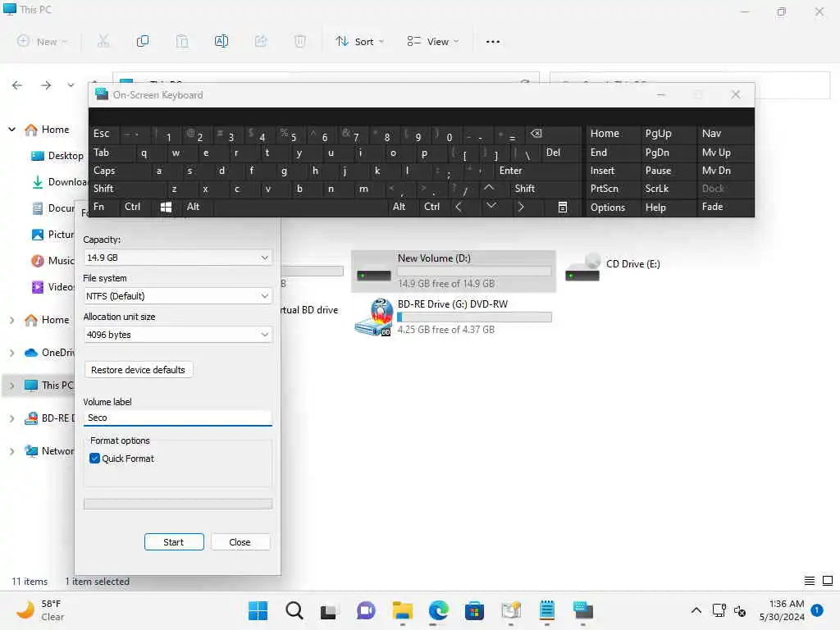Tap the up arrow key on keyboard
The image size is (840, 630).
(489, 188)
